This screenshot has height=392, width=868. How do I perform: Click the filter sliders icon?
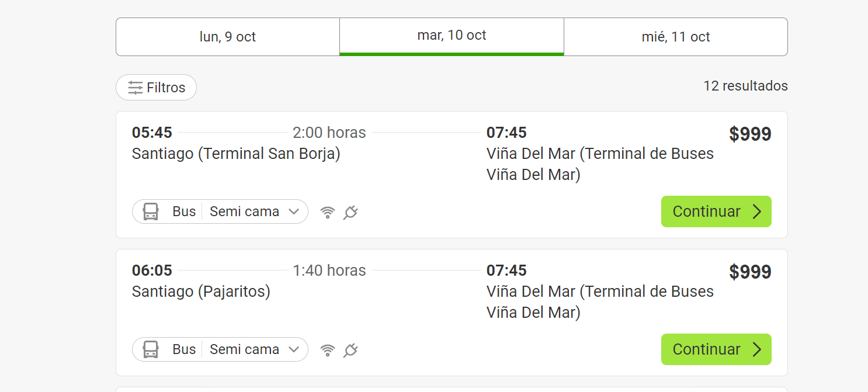click(x=136, y=88)
